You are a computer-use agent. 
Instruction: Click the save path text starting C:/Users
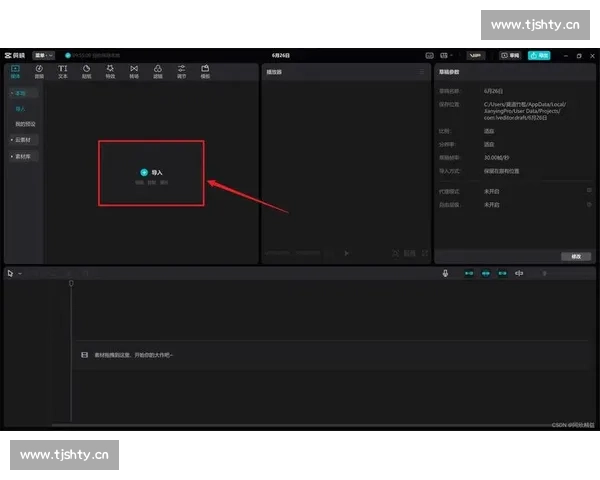(x=525, y=111)
